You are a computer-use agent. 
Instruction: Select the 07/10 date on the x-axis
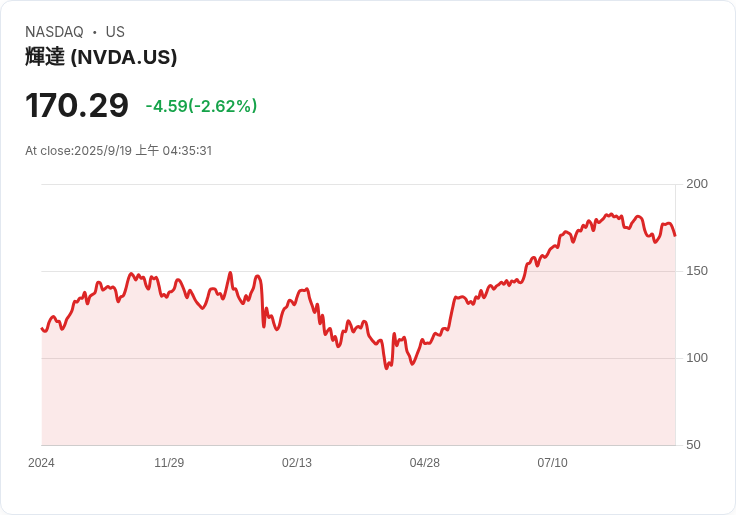point(553,463)
